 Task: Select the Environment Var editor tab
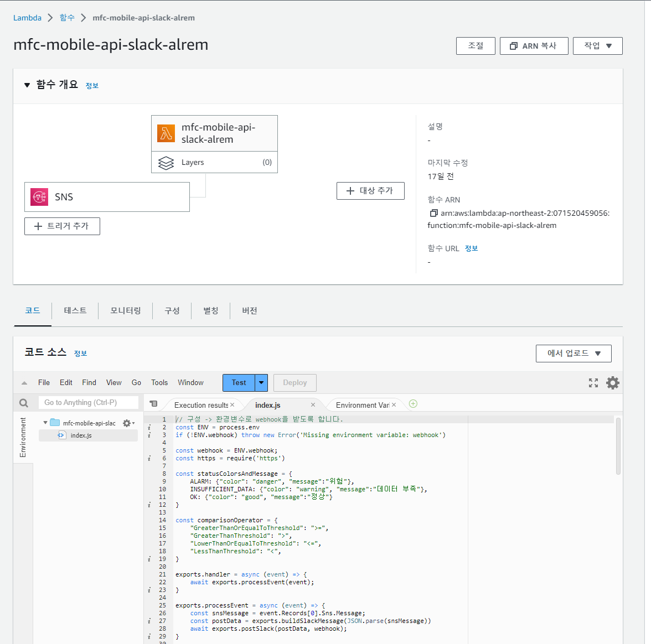tap(363, 405)
